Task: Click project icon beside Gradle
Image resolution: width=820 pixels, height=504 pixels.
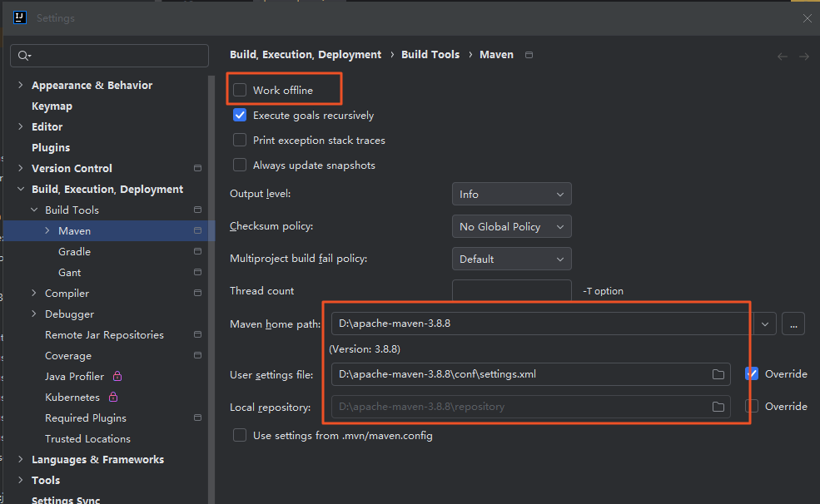Action: [x=197, y=251]
